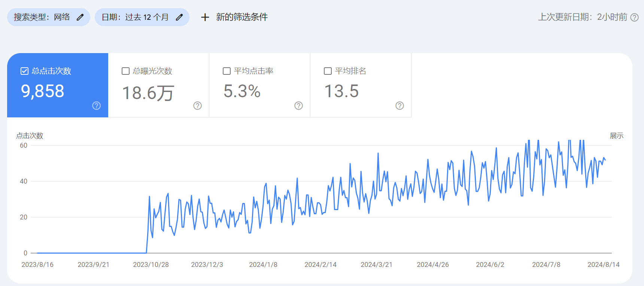The image size is (644, 286).
Task: Click the 40 value on the y-axis
Action: [24, 181]
